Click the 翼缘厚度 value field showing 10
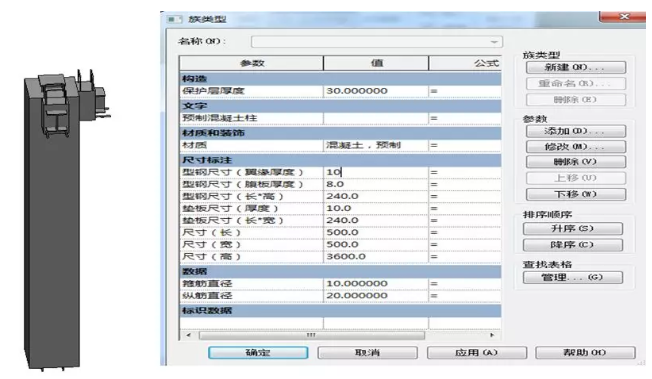The height and width of the screenshot is (379, 652). coord(375,172)
